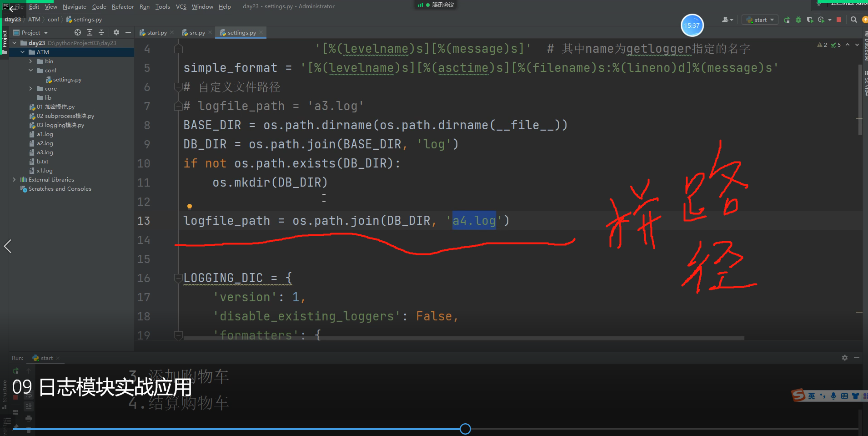Select Scratches and Consoles node
This screenshot has width=868, height=436.
pos(60,188)
